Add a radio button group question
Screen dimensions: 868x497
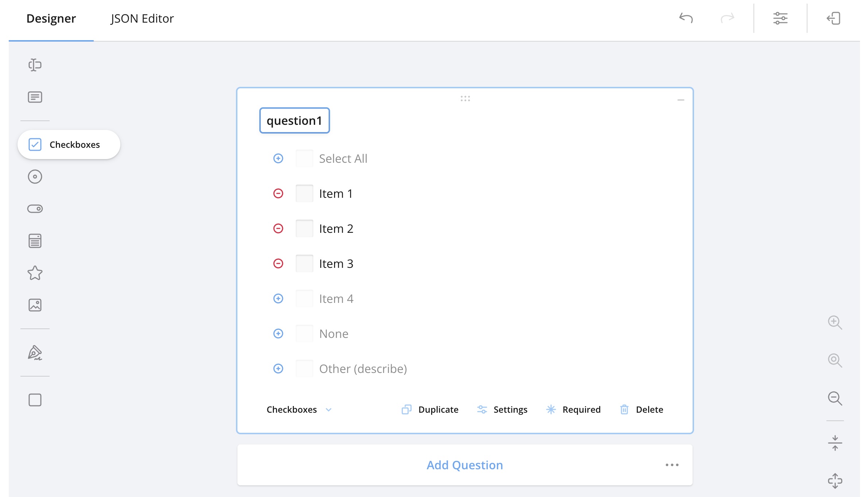(x=35, y=177)
